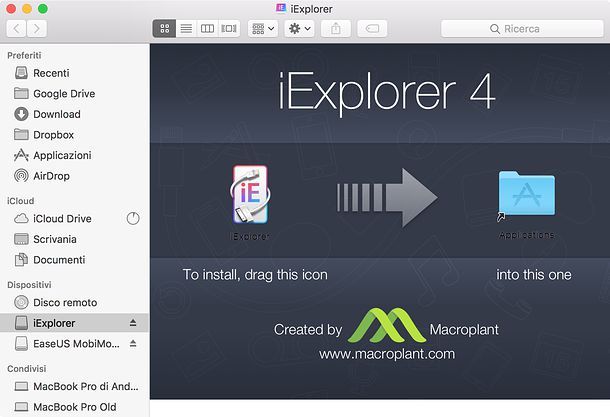
Task: Maximize the Finder window with green button
Action: [43, 9]
